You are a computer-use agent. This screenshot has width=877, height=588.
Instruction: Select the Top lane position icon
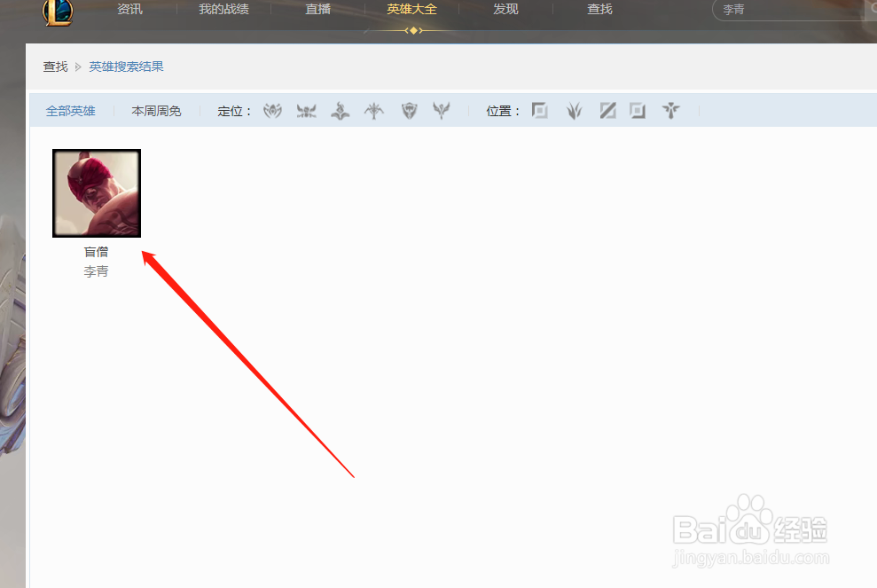540,110
